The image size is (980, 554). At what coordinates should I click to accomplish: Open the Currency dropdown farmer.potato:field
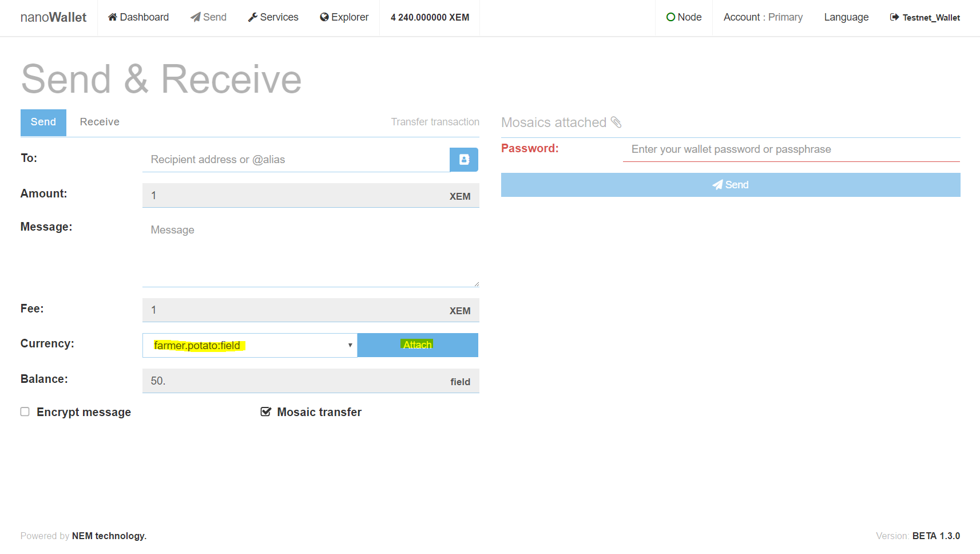pos(250,345)
